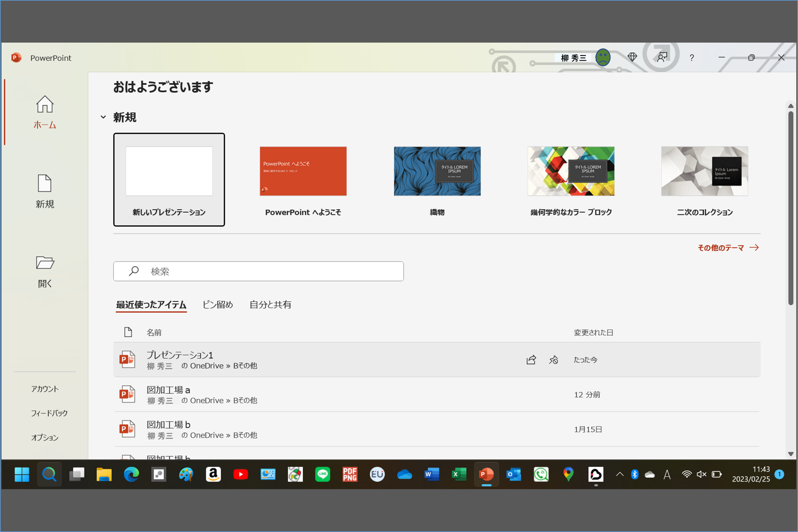
Task: Open recent file 図加工場 a
Action: coord(437,395)
